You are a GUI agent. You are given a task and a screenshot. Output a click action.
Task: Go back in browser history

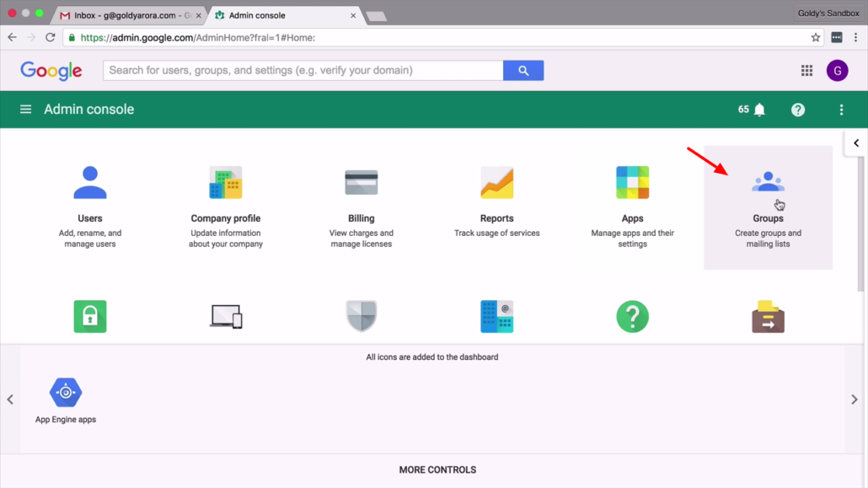[x=12, y=37]
